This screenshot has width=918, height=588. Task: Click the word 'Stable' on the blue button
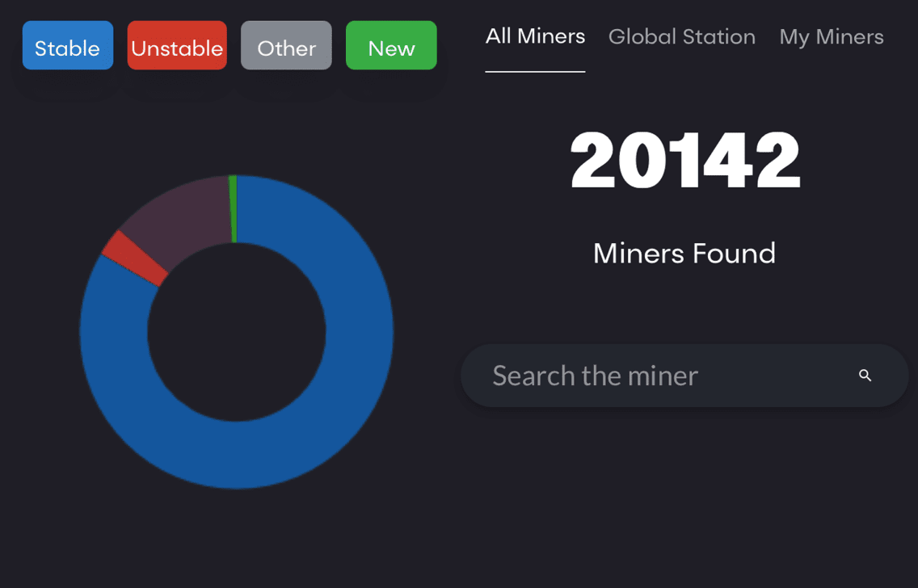(x=68, y=48)
